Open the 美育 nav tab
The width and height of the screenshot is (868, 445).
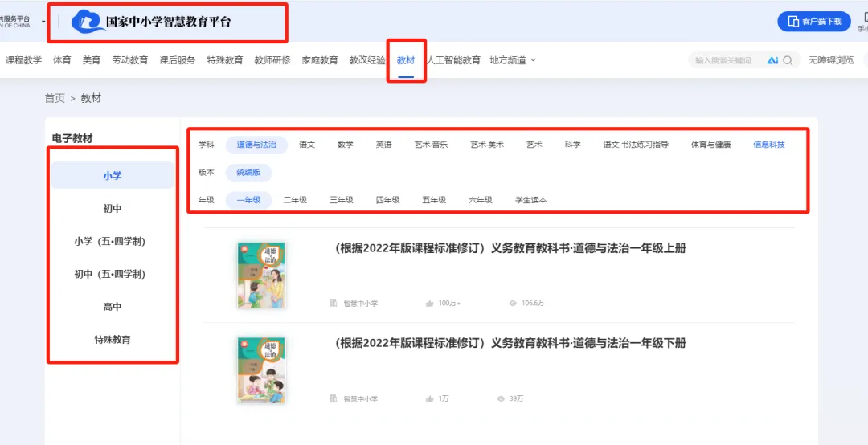(x=92, y=60)
